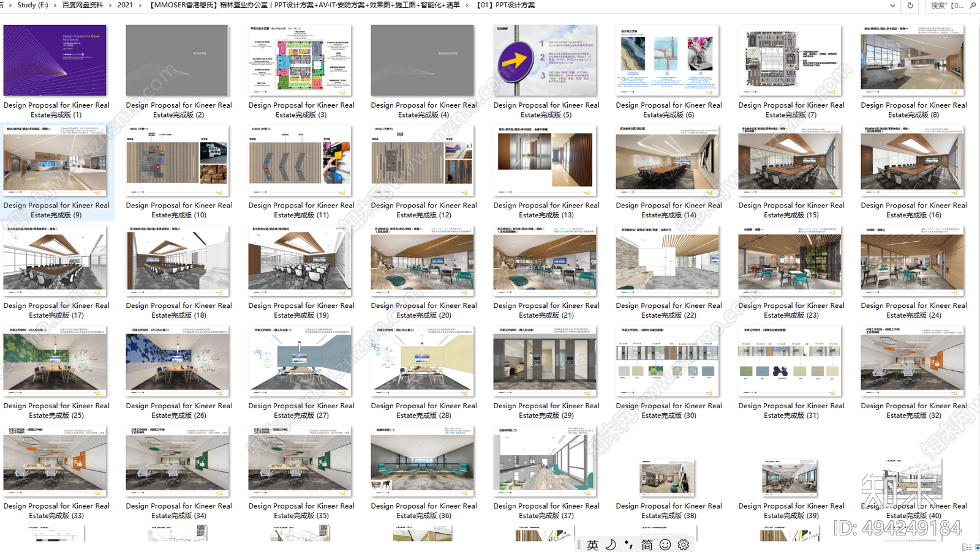Select thumbnail of Estate完成版 (9)

click(x=55, y=160)
